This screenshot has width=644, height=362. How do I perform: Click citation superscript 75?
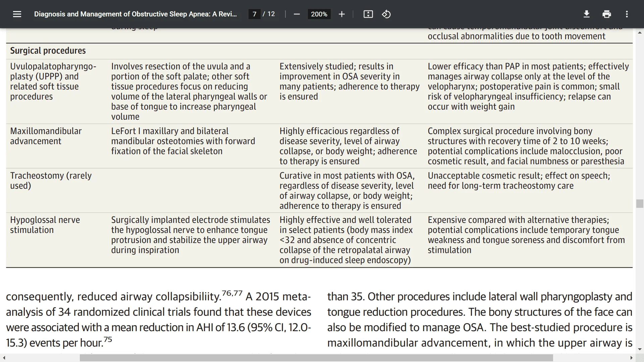108,339
